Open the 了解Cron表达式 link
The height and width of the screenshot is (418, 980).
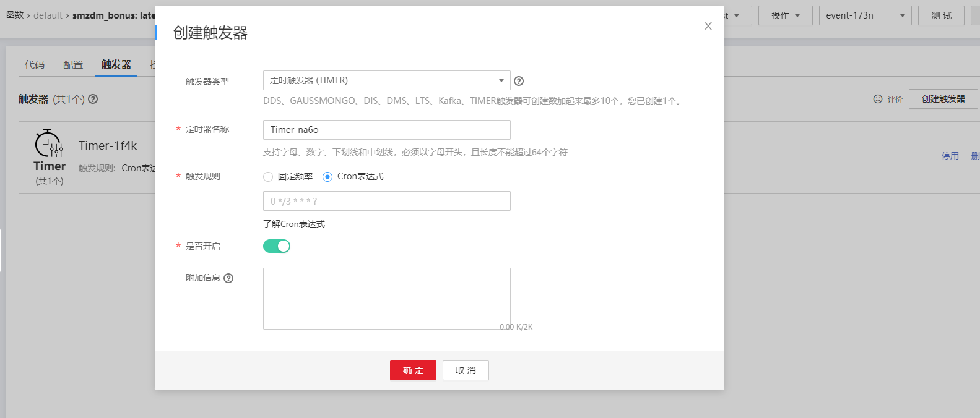(x=294, y=224)
